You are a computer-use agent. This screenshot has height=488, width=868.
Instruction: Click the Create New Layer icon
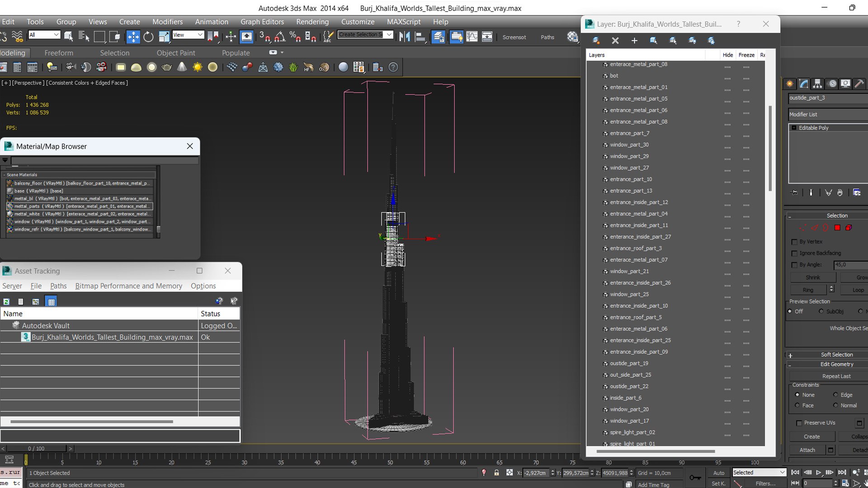pos(596,41)
